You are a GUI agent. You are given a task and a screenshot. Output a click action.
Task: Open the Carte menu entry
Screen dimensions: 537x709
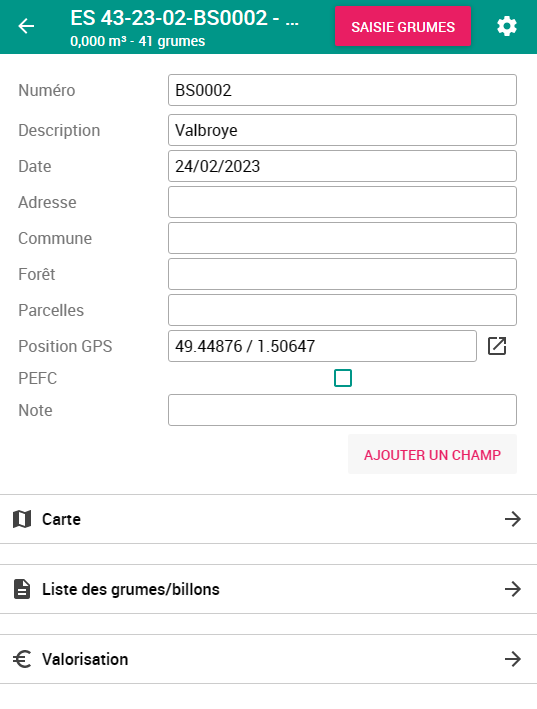(x=268, y=519)
